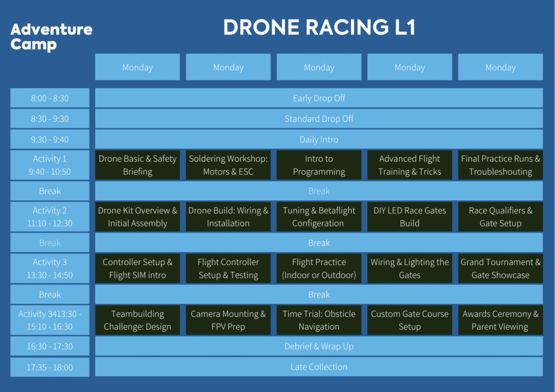Select Advanced Flight Training & Tricks cell
The width and height of the screenshot is (555, 392).
tap(410, 165)
